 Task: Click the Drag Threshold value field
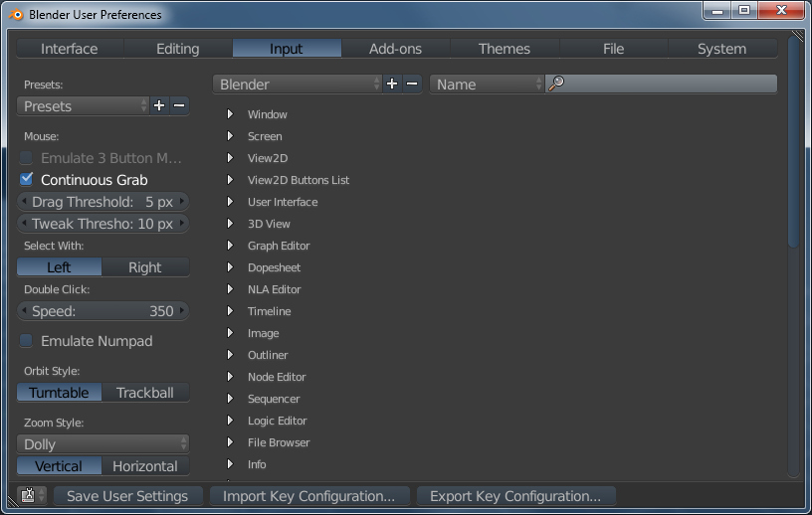tap(103, 202)
